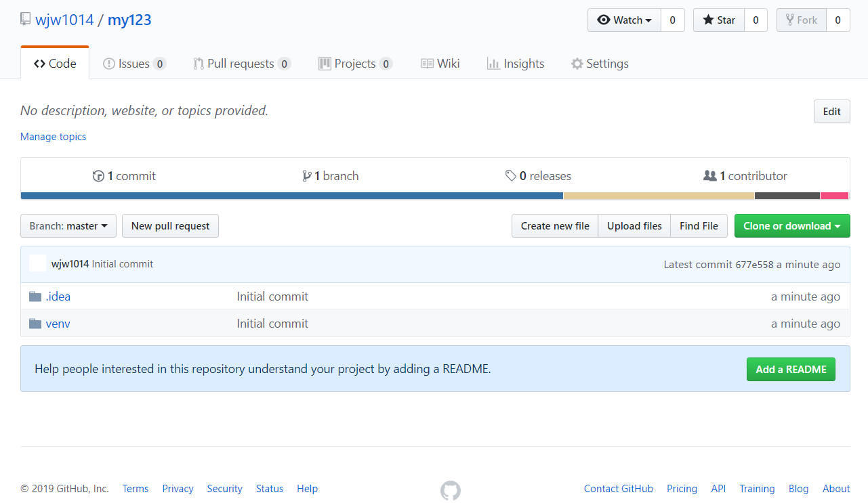This screenshot has width=868, height=503.
Task: Click the branch icon next to 1 branch
Action: coord(306,176)
